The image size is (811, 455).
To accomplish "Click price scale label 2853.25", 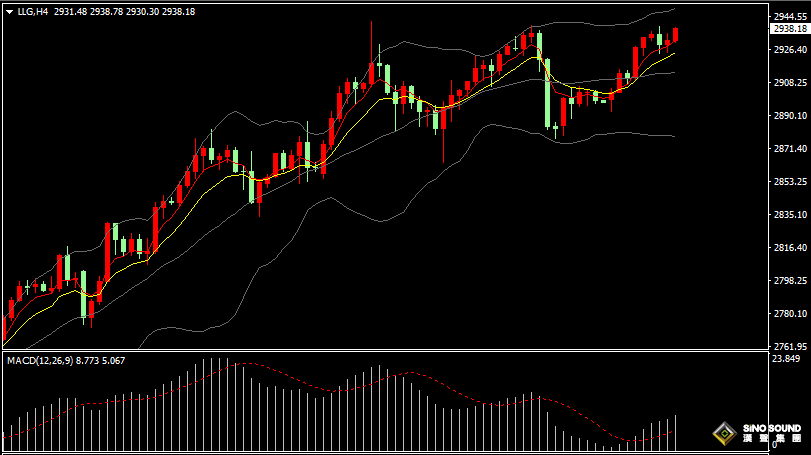I will point(790,182).
